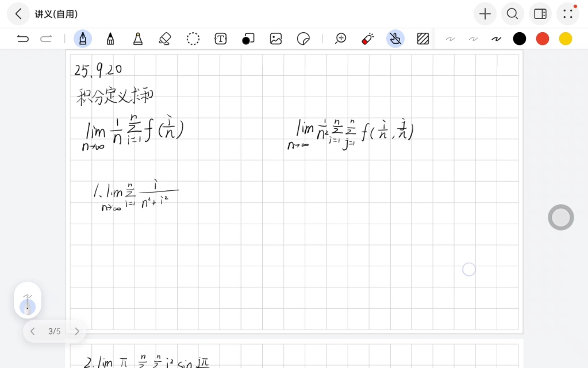Screen dimensions: 588x368
Task: Choose the medium stroke width
Action: (473, 39)
